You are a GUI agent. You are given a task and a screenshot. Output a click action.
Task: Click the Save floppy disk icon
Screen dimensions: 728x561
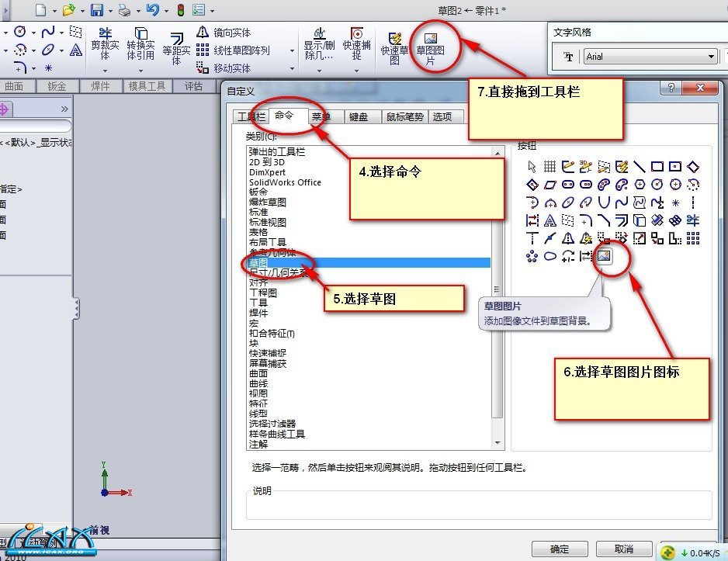[x=97, y=10]
